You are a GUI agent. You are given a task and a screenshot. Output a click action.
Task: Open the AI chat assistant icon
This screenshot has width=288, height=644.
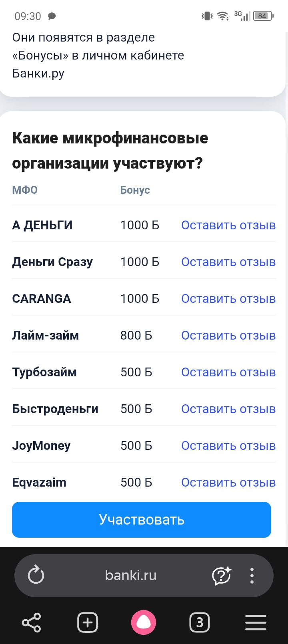pos(221,576)
